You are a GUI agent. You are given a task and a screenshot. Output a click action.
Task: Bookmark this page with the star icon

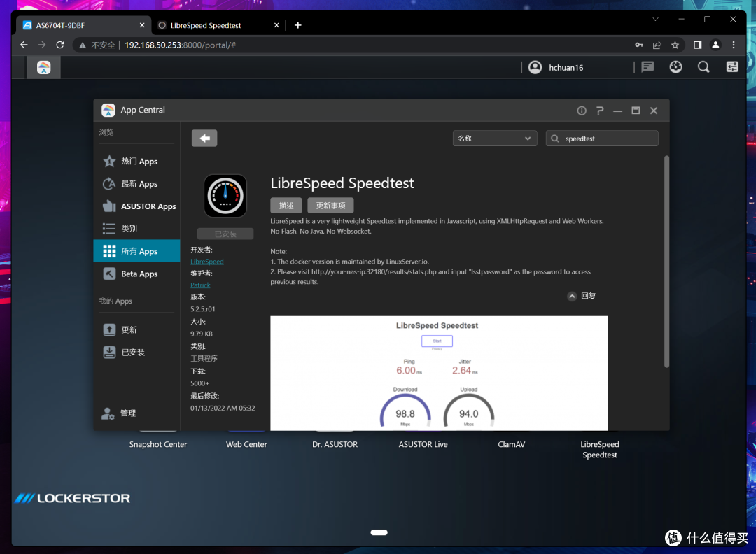pyautogui.click(x=675, y=45)
